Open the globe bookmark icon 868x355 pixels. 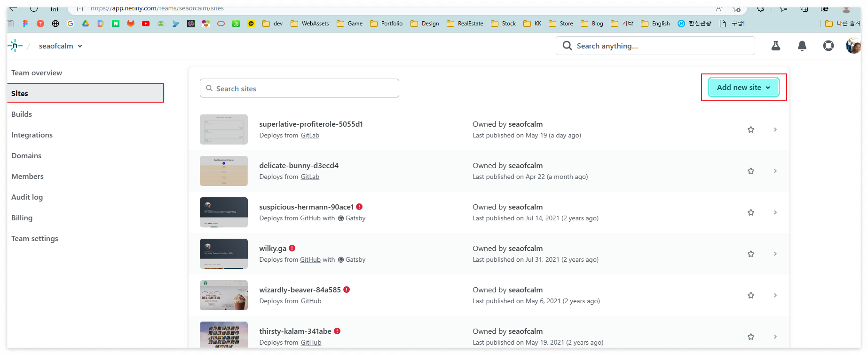[55, 24]
